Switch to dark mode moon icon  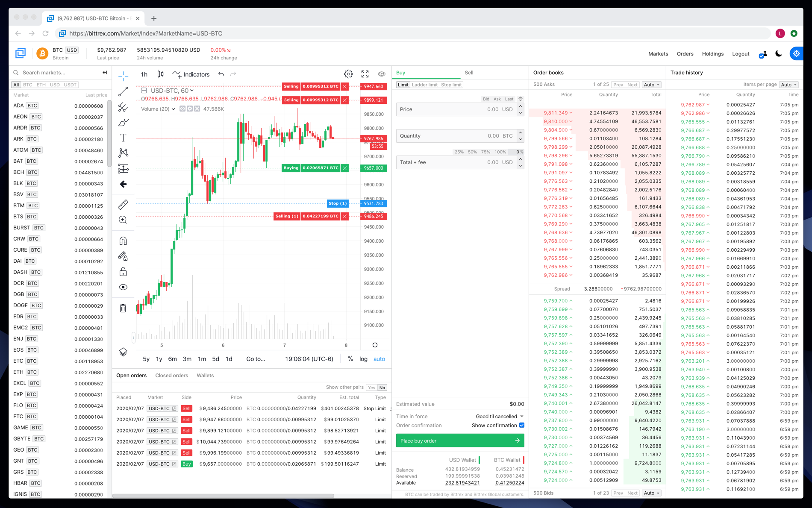point(779,54)
